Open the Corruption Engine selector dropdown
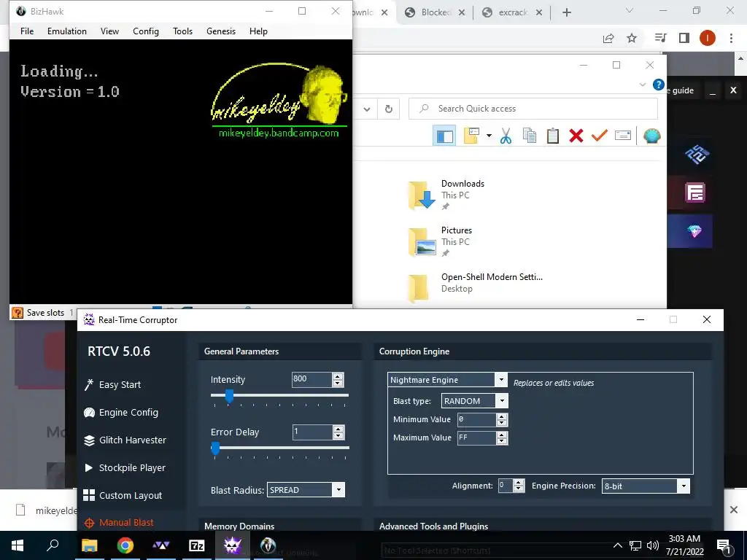 click(x=500, y=379)
